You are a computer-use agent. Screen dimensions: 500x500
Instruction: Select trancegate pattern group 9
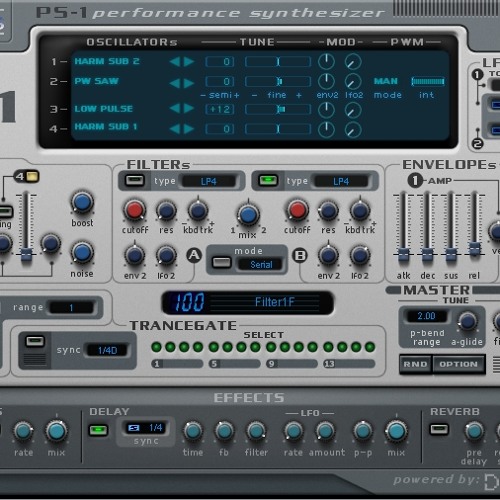coord(292,364)
